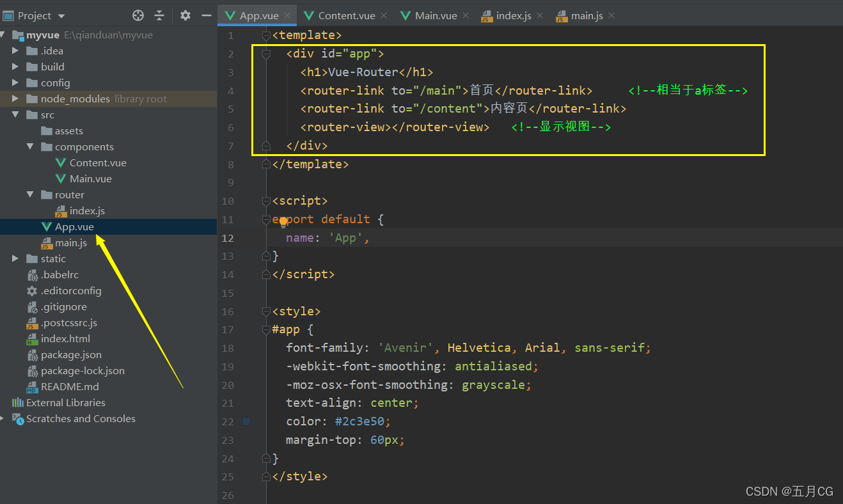Select .postcssrc.js file
The image size is (843, 504).
[69, 323]
